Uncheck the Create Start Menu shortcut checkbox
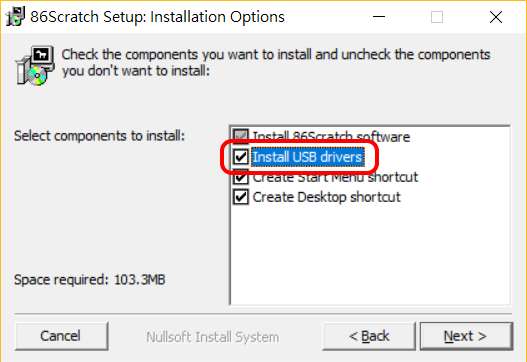Image resolution: width=527 pixels, height=362 pixels. (241, 178)
